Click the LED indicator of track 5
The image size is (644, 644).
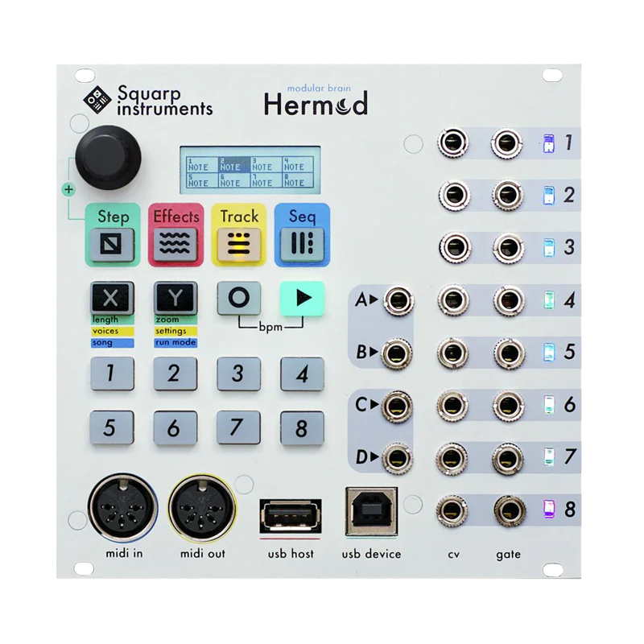coord(549,352)
